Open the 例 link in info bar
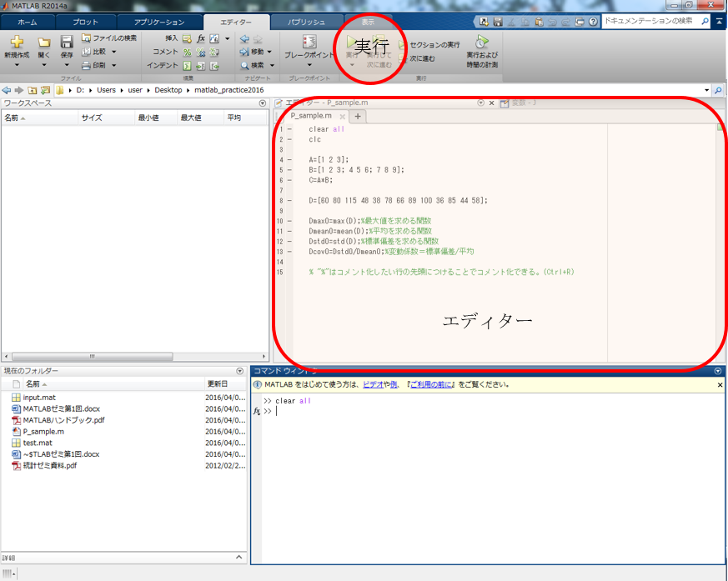 click(x=394, y=385)
